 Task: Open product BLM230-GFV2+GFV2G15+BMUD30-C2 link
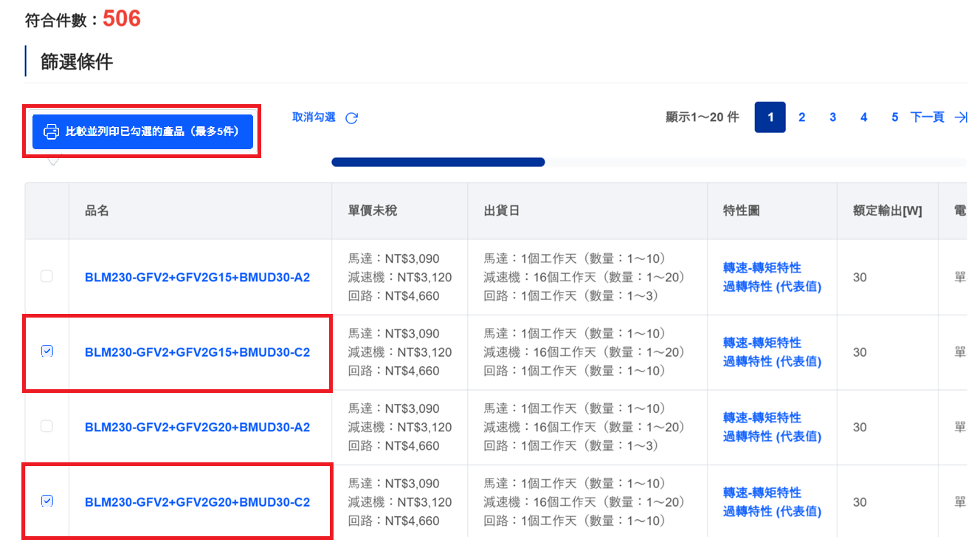click(197, 352)
